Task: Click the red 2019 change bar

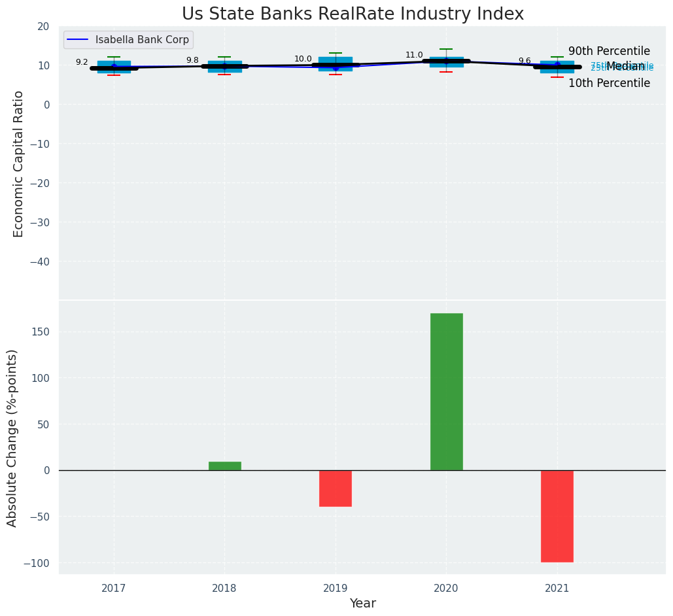Action: click(x=336, y=488)
